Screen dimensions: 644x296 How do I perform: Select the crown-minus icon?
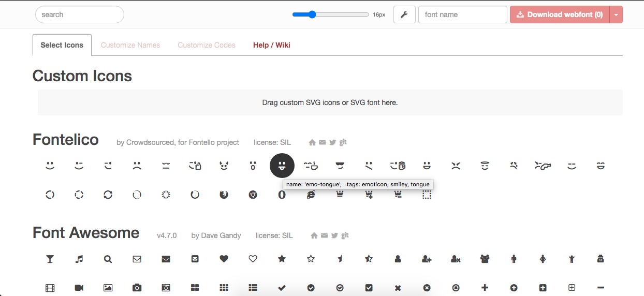(398, 195)
